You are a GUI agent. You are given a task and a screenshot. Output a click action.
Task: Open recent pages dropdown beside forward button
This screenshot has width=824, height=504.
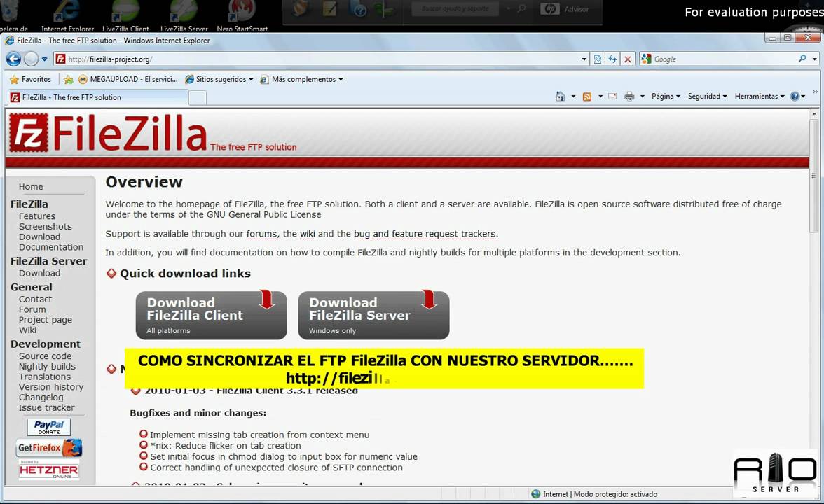[x=45, y=59]
